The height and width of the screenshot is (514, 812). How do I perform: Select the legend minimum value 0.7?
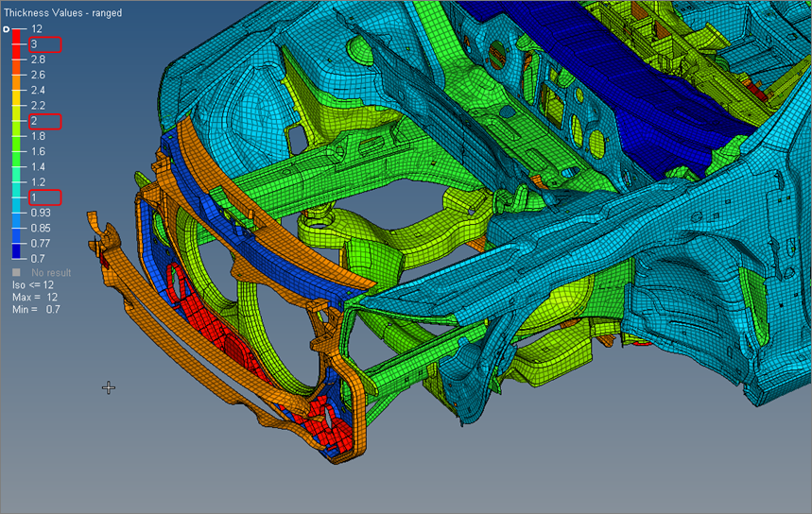[38, 258]
